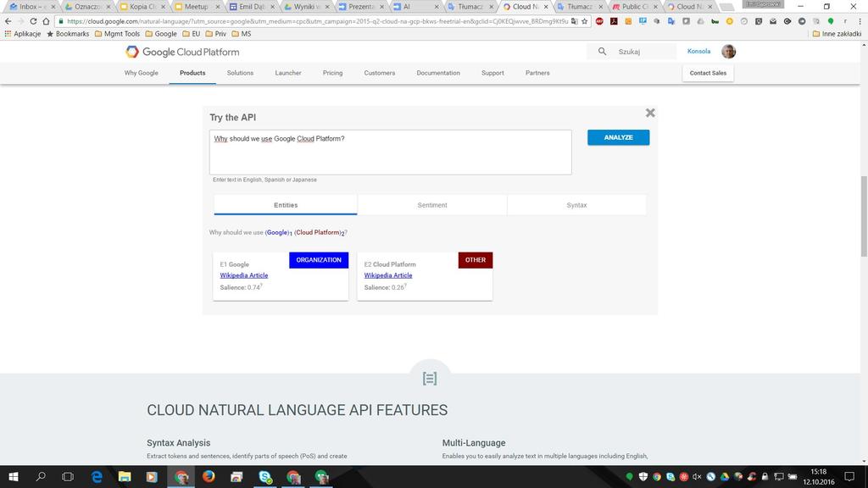The image size is (868, 488).
Task: Open the Windows Start menu
Action: (14, 476)
